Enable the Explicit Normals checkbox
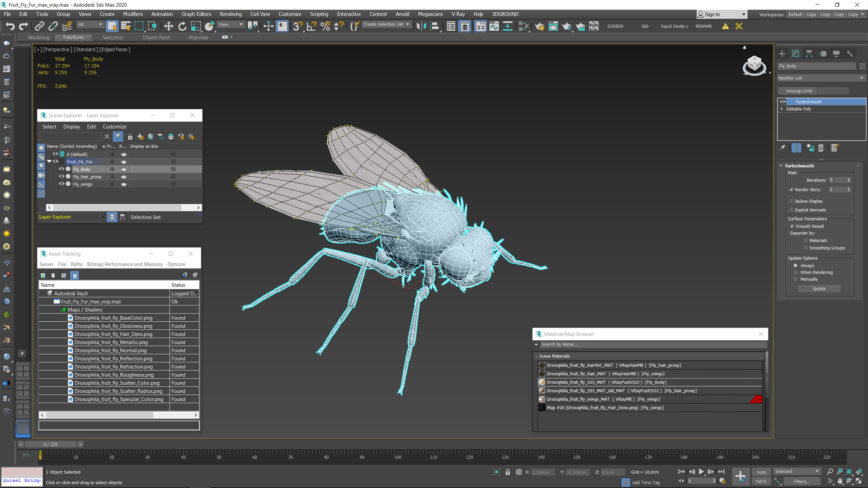Image resolution: width=868 pixels, height=488 pixels. 792,210
